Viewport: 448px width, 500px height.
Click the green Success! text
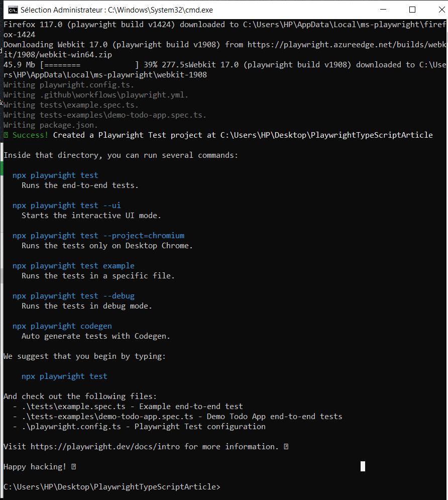click(x=30, y=135)
